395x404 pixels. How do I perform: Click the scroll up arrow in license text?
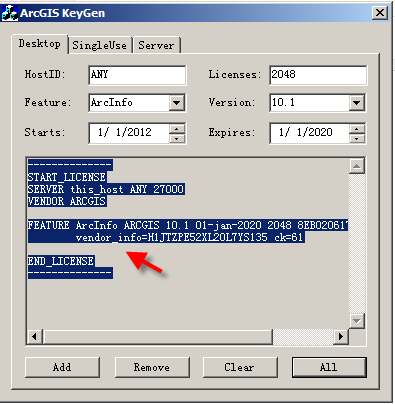pyautogui.click(x=357, y=166)
